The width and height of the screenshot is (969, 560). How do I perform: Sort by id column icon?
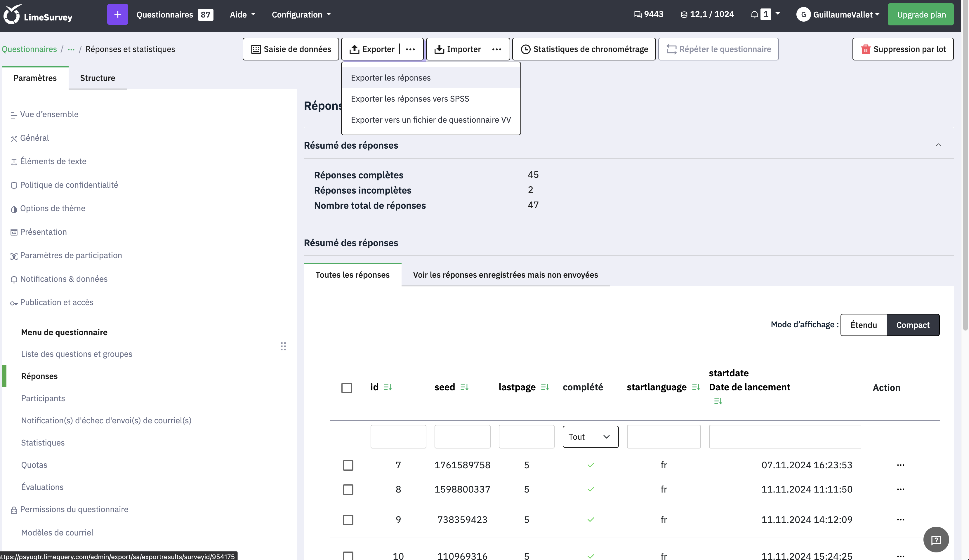coord(388,387)
